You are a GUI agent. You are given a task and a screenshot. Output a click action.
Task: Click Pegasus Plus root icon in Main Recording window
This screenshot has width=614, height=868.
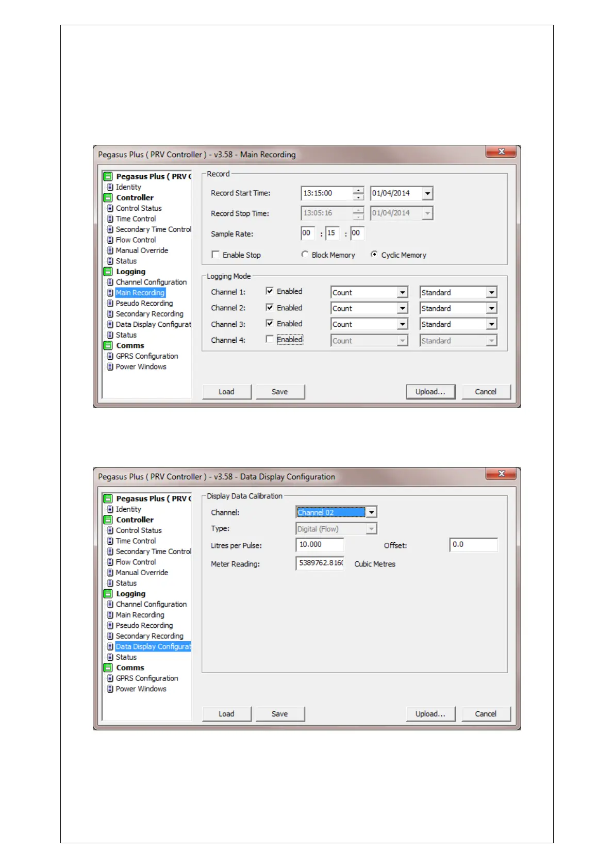108,176
